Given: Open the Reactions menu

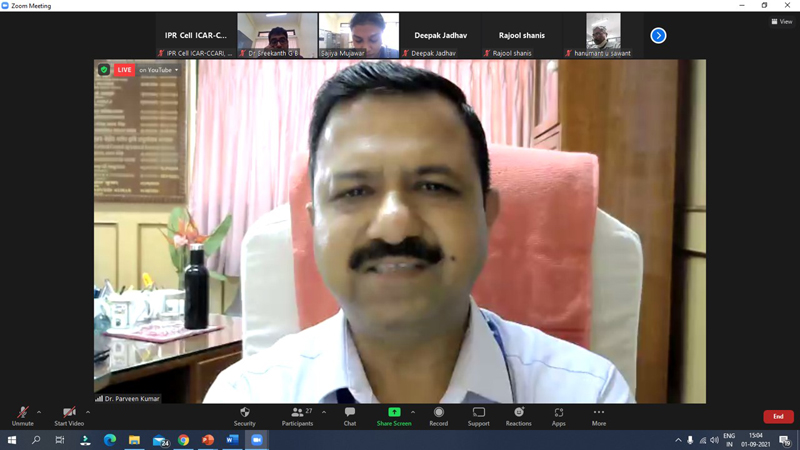Looking at the screenshot, I should point(518,416).
